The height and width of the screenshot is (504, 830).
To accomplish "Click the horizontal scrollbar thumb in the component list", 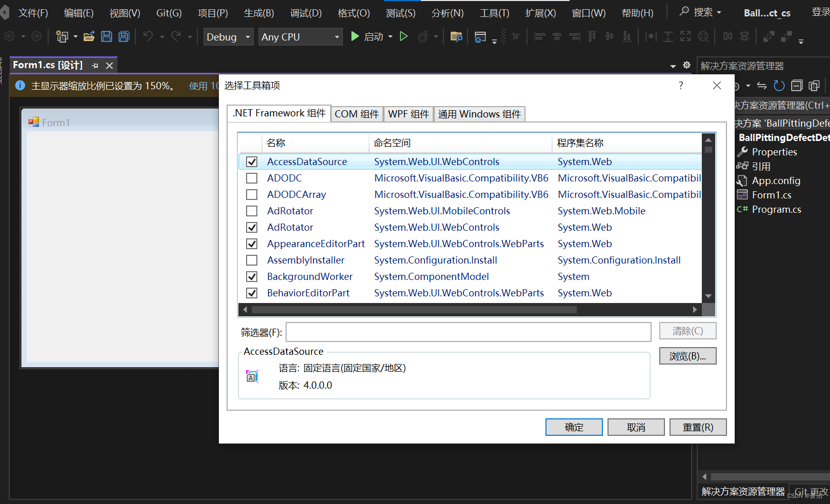I will point(414,310).
